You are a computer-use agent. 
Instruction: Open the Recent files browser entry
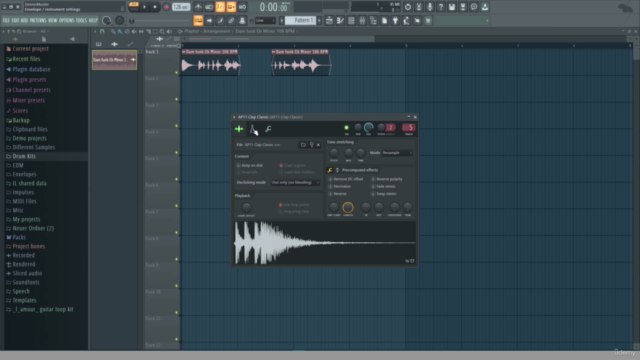pos(26,59)
